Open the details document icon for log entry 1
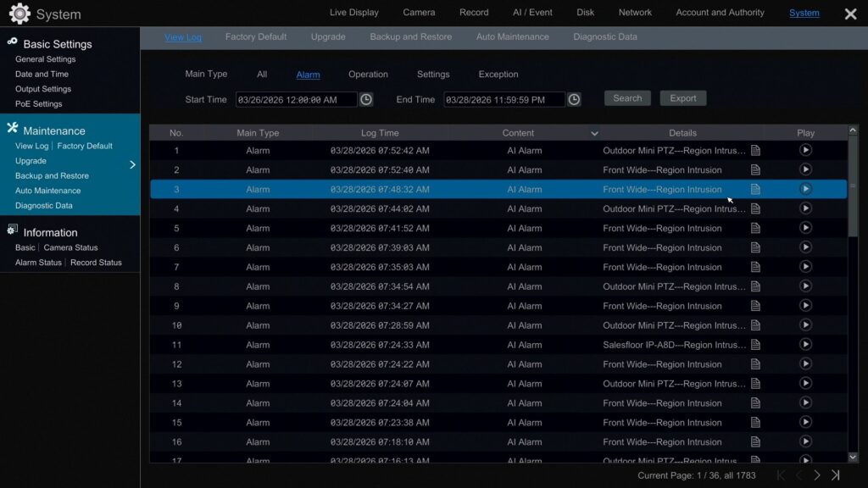The width and height of the screenshot is (868, 488). [x=755, y=150]
